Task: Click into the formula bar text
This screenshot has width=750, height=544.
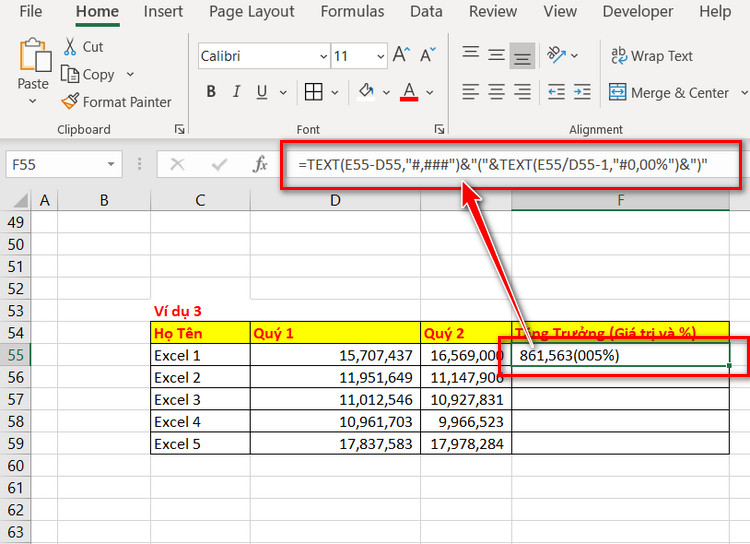Action: (x=503, y=165)
